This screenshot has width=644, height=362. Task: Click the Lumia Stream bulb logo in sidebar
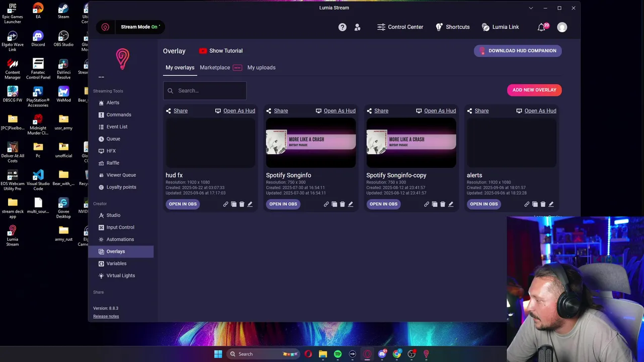(x=122, y=59)
